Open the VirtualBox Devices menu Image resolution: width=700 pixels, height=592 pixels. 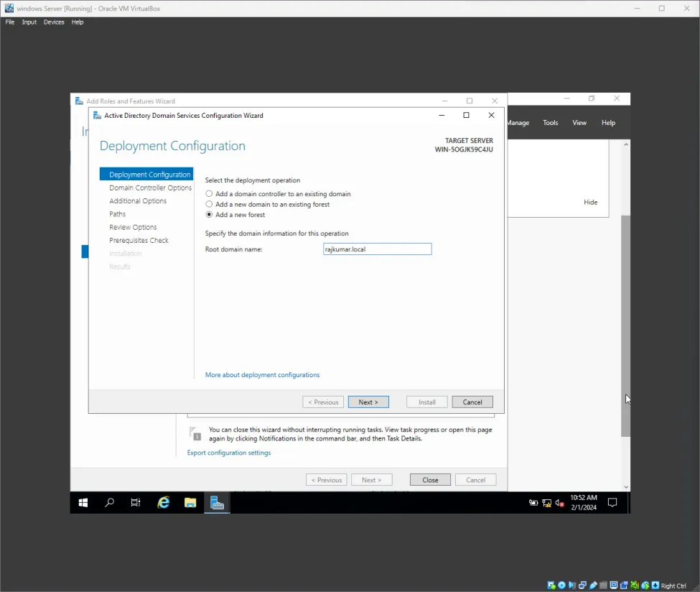[x=54, y=22]
